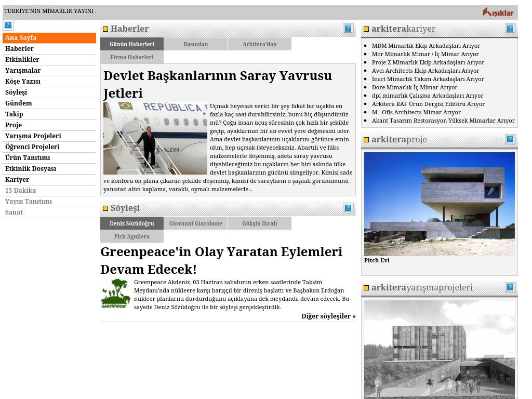The image size is (532, 399).
Task: Open Firma Haberleri tab
Action: pyautogui.click(x=132, y=57)
